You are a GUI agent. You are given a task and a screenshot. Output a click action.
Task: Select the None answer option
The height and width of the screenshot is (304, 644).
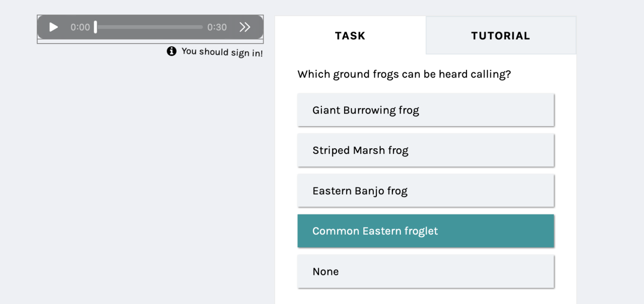[x=426, y=271]
